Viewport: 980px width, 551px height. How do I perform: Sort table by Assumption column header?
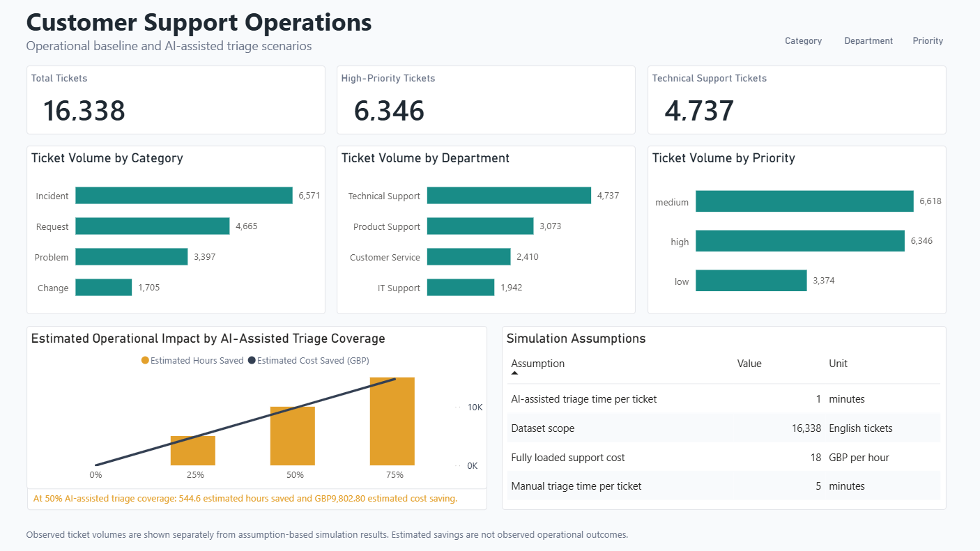pos(537,364)
